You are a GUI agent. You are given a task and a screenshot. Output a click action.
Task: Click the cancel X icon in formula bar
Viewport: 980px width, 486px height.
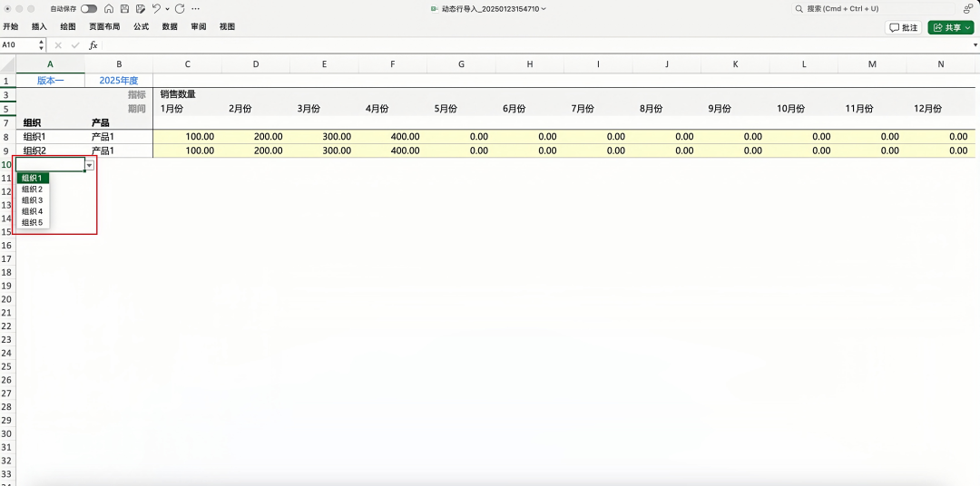[58, 45]
